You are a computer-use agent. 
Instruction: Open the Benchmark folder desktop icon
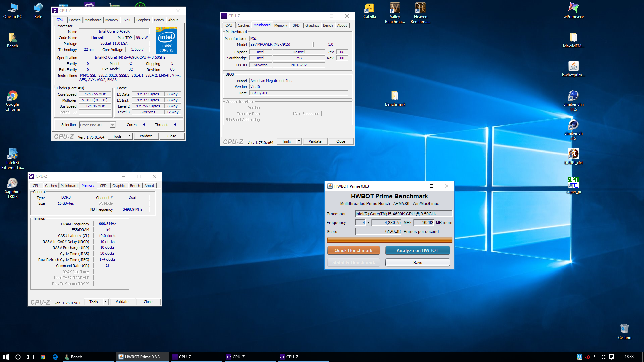[395, 98]
